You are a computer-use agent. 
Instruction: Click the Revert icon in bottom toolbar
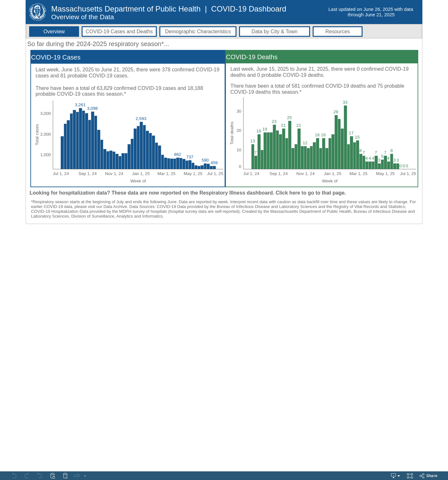pyautogui.click(x=40, y=476)
